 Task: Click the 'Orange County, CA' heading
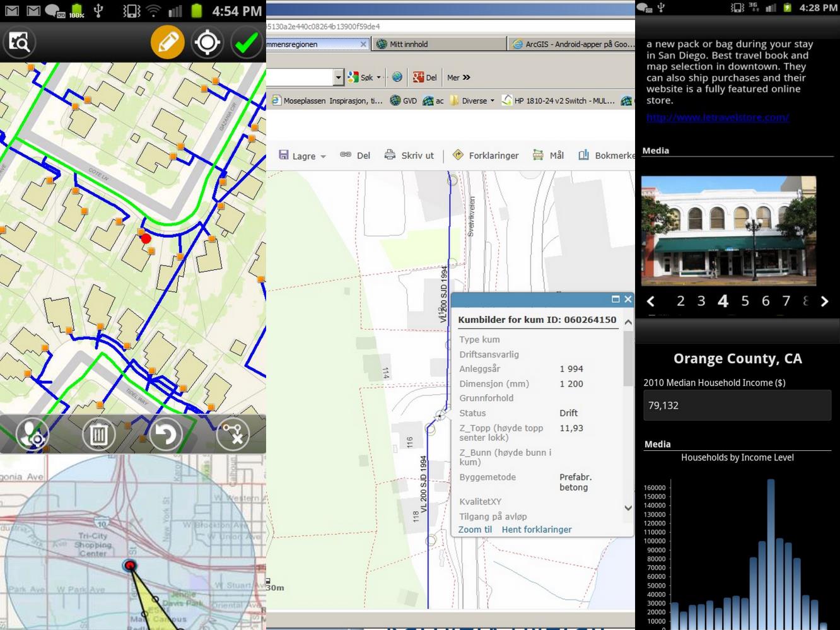click(737, 358)
